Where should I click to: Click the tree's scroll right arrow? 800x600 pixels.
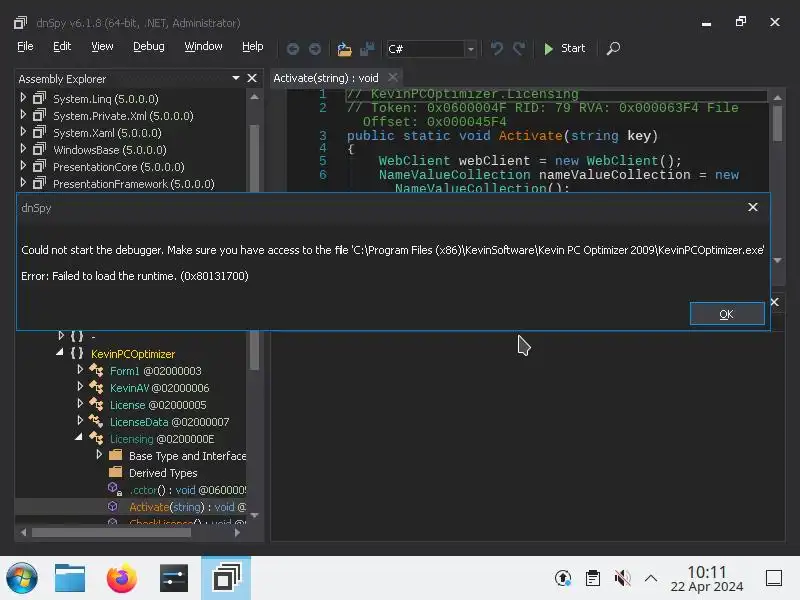click(237, 533)
